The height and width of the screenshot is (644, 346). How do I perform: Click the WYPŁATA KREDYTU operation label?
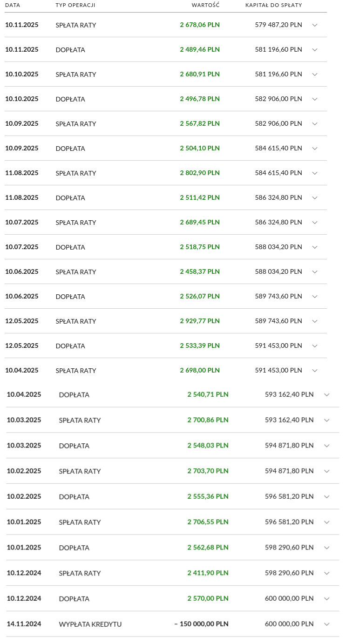point(90,624)
